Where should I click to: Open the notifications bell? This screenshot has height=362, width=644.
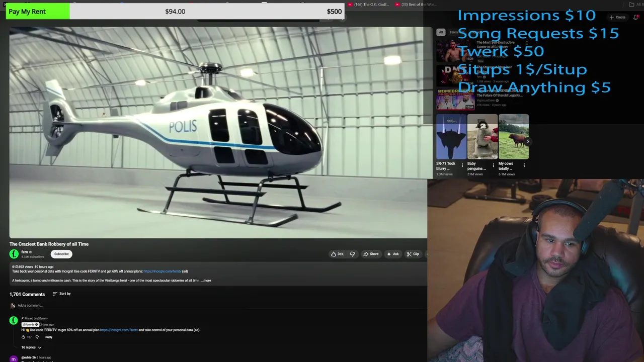[x=636, y=17]
